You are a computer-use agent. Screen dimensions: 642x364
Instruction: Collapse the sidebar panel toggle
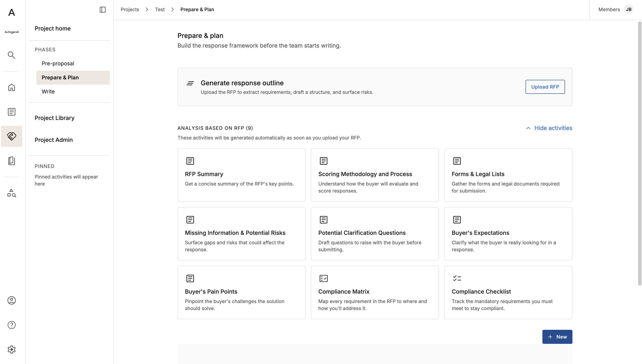click(102, 9)
